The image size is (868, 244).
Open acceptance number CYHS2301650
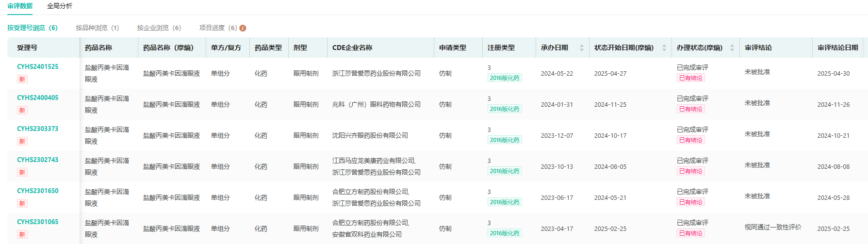[38, 191]
